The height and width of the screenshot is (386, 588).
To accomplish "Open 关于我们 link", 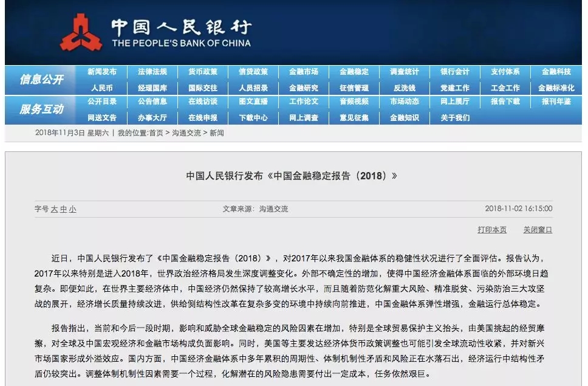I will [455, 118].
